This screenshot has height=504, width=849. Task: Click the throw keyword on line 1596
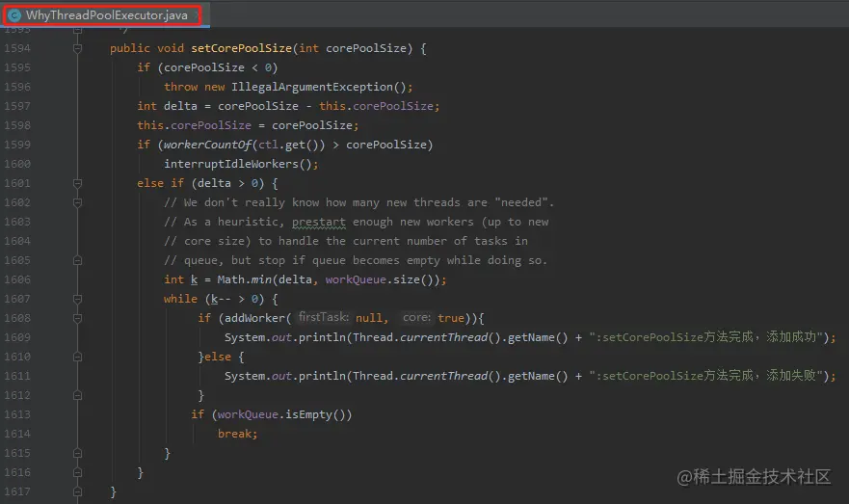pyautogui.click(x=181, y=87)
